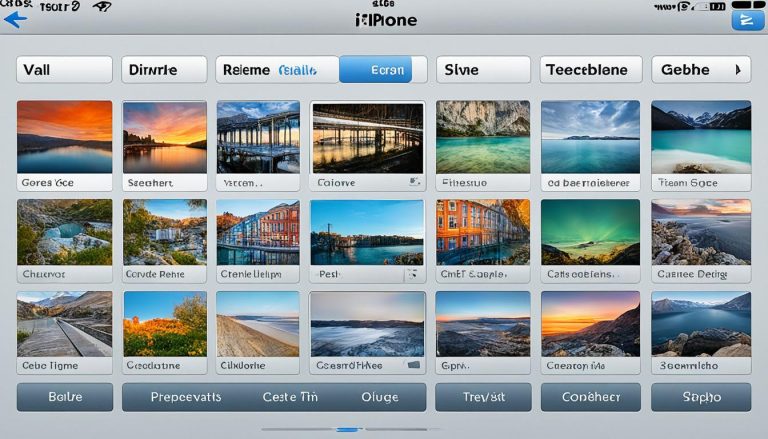Switch to the Vall tab
The width and height of the screenshot is (768, 439).
coord(64,70)
